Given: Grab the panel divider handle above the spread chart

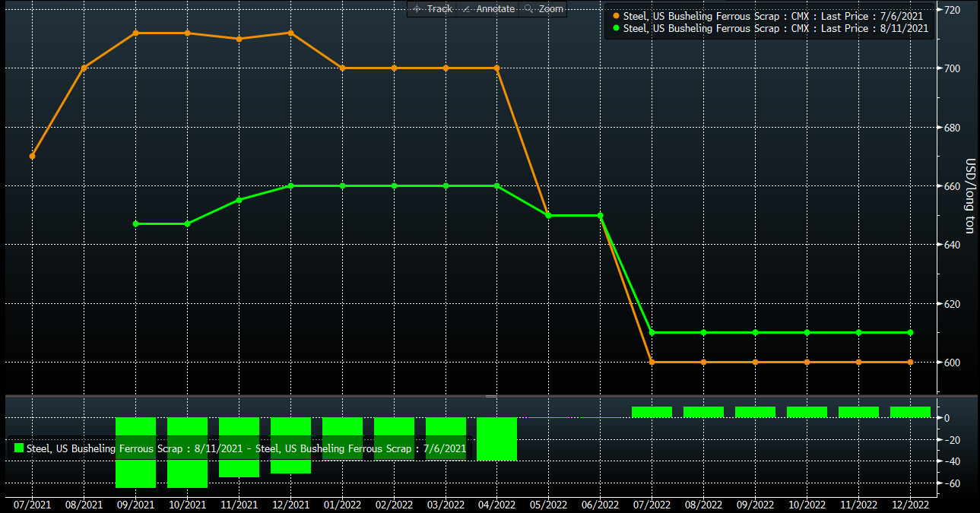Looking at the screenshot, I should 491,396.
